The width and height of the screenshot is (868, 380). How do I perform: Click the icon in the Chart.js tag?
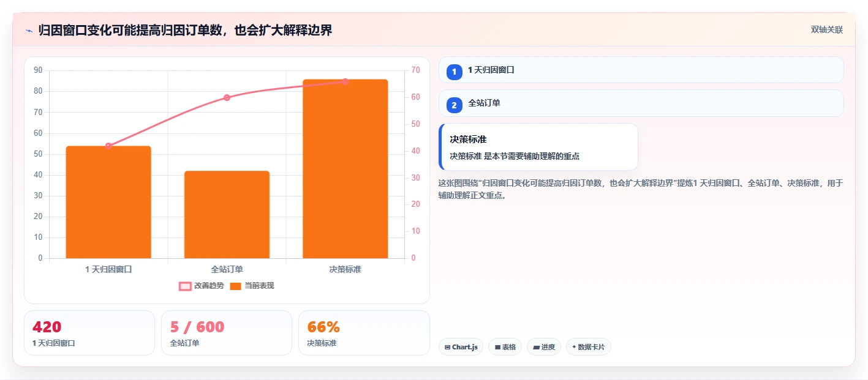tap(448, 348)
